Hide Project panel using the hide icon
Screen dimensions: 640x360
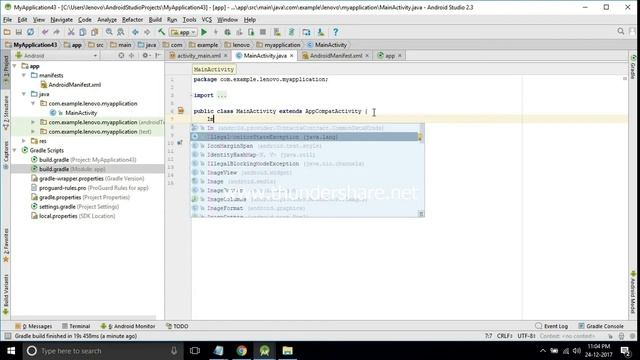coord(158,56)
